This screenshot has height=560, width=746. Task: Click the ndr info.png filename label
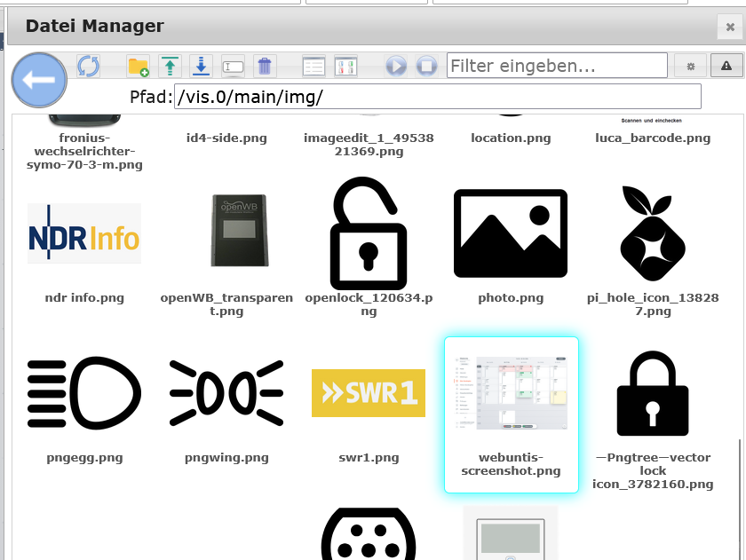(84, 297)
